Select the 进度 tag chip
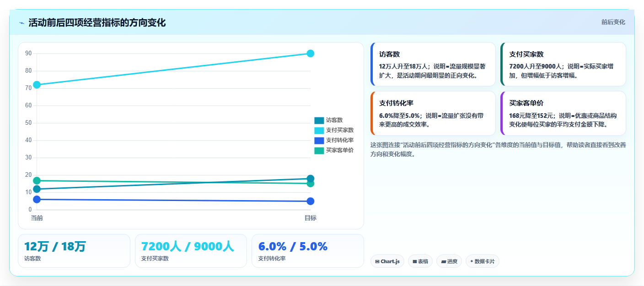The width and height of the screenshot is (644, 286). click(x=449, y=261)
